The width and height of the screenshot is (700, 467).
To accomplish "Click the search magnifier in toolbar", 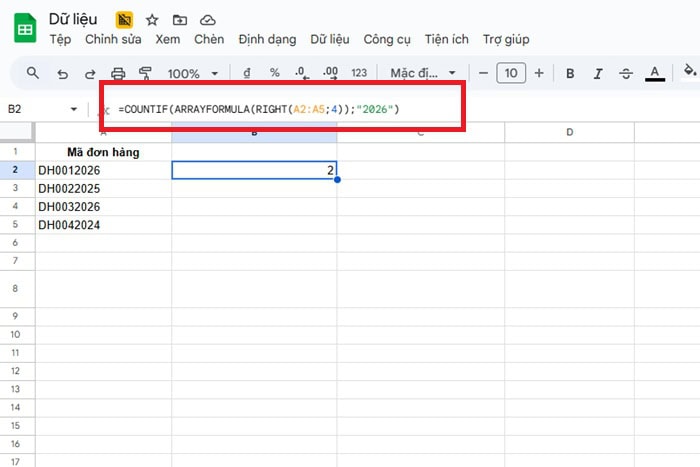I will pyautogui.click(x=33, y=73).
